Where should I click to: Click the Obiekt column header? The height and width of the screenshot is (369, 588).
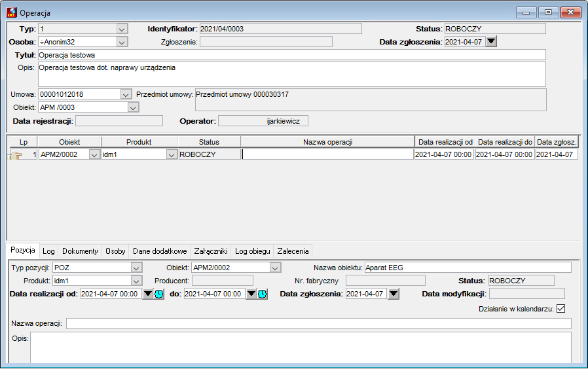pyautogui.click(x=69, y=142)
